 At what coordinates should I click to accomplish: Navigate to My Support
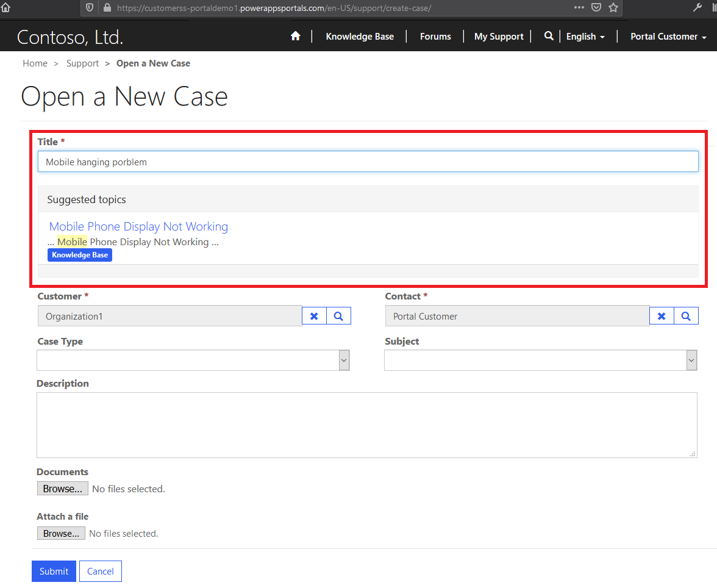tap(499, 37)
